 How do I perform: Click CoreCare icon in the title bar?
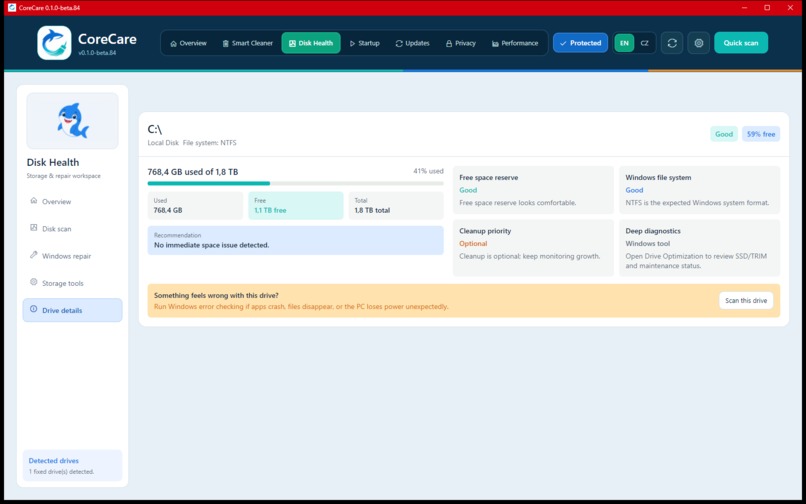(12, 8)
